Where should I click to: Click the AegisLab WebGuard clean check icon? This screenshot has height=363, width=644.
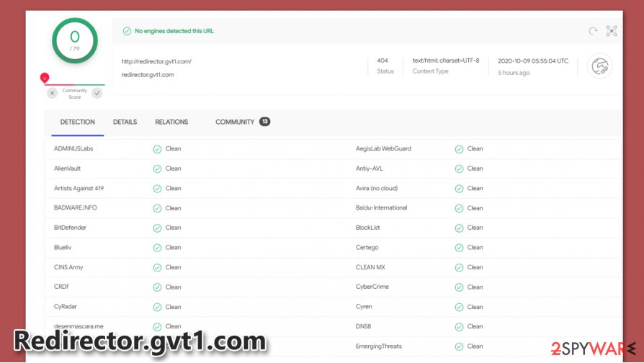(x=459, y=149)
